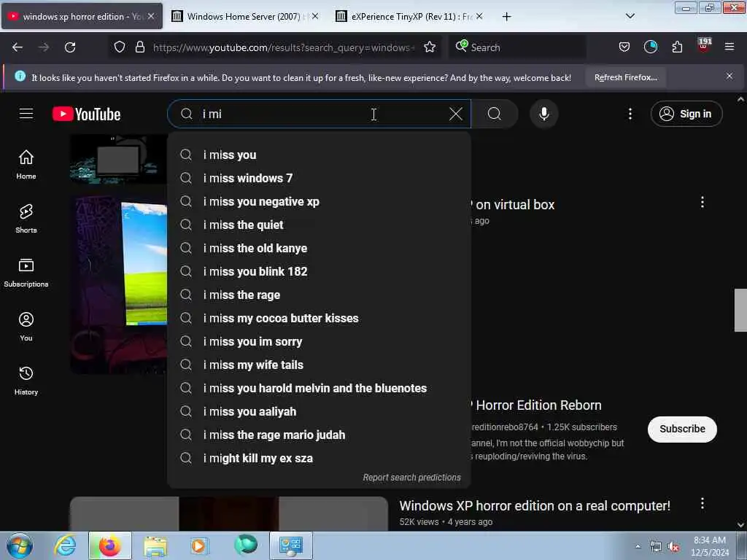
Task: Choose suggestion "i miss my wife tails"
Action: click(320, 365)
